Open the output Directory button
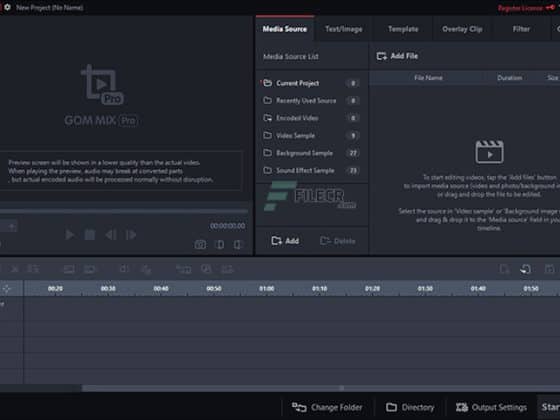The image size is (560, 420). pos(410,407)
